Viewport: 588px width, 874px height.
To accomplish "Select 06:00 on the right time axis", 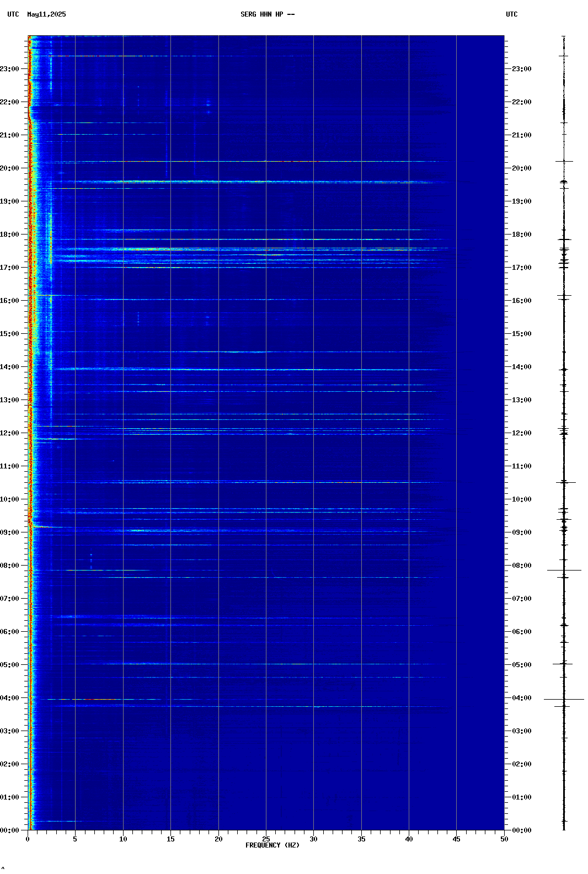I will pyautogui.click(x=522, y=632).
